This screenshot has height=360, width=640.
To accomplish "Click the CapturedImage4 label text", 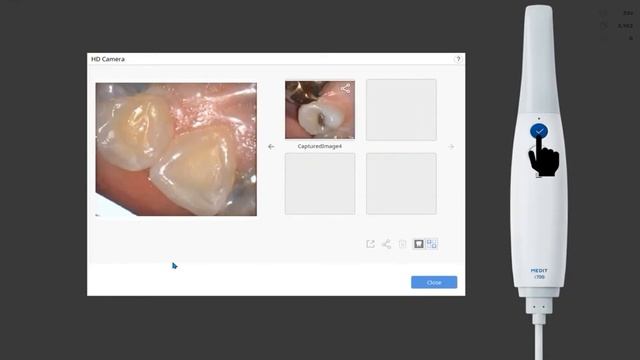I will (320, 146).
